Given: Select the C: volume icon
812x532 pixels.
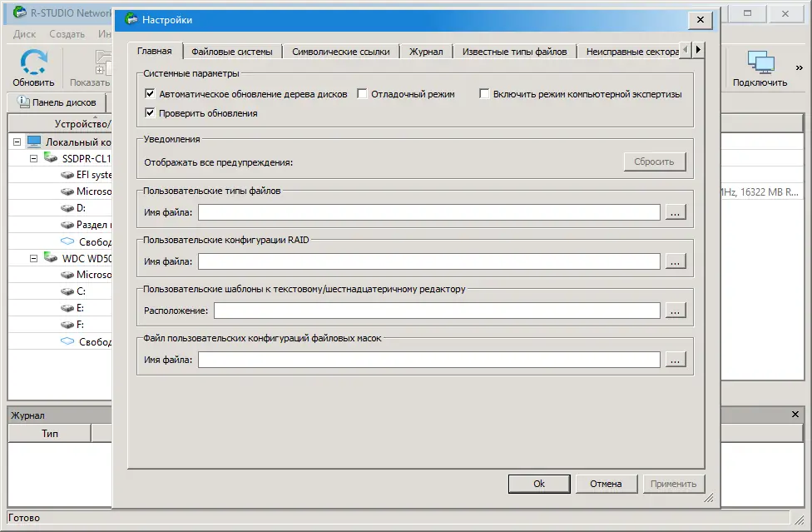Looking at the screenshot, I should click(x=67, y=291).
